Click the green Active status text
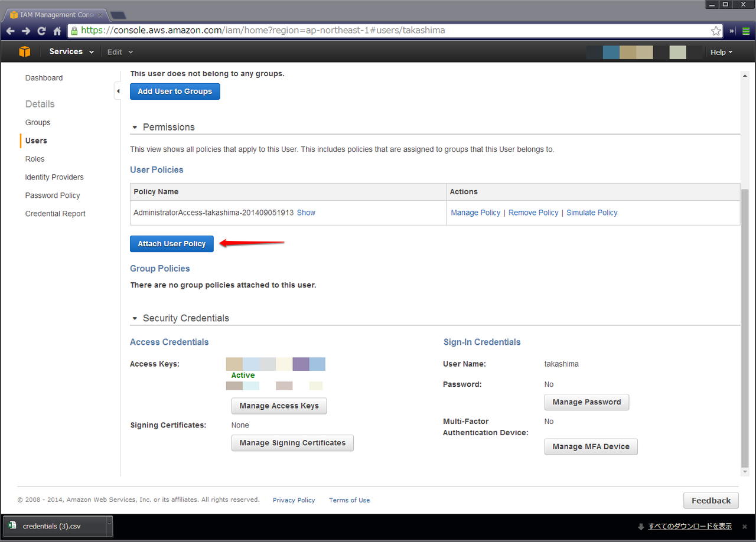Screen dimensions: 756x542 point(243,376)
